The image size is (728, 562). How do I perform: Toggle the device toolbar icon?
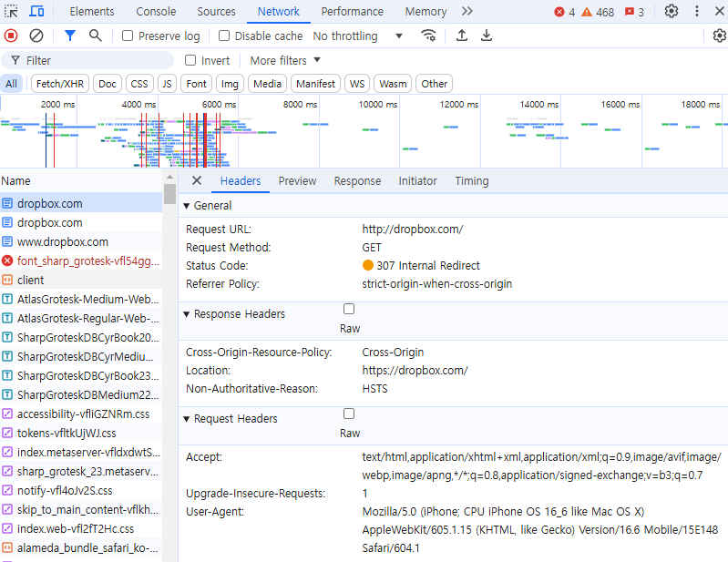coord(36,11)
